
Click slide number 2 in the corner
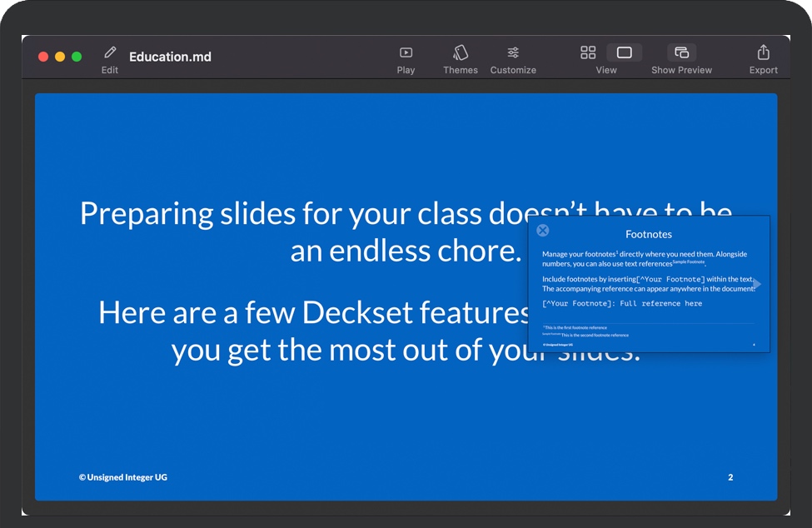click(730, 477)
